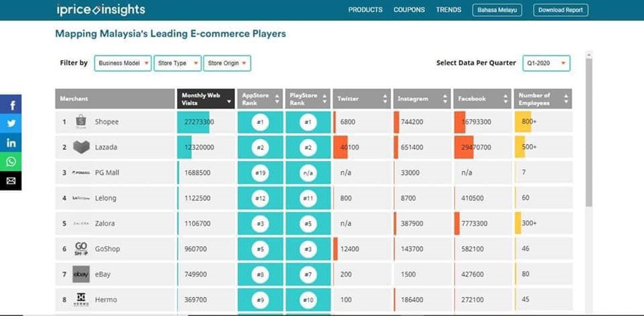Click Hermo's 186400 Instagram value
This screenshot has height=316, width=644.
tap(412, 299)
